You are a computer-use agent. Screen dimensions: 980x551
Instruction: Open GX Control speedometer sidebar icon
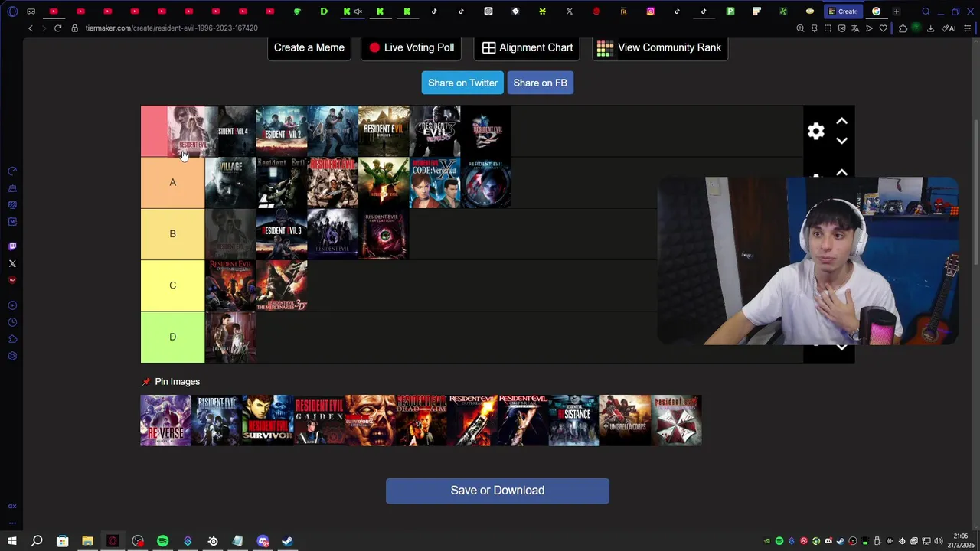pyautogui.click(x=12, y=171)
